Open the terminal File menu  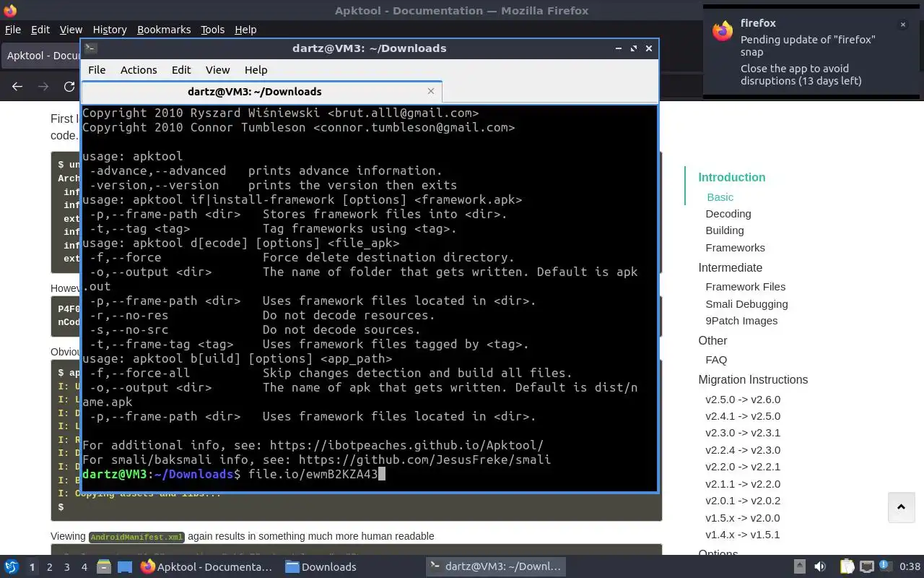(97, 70)
